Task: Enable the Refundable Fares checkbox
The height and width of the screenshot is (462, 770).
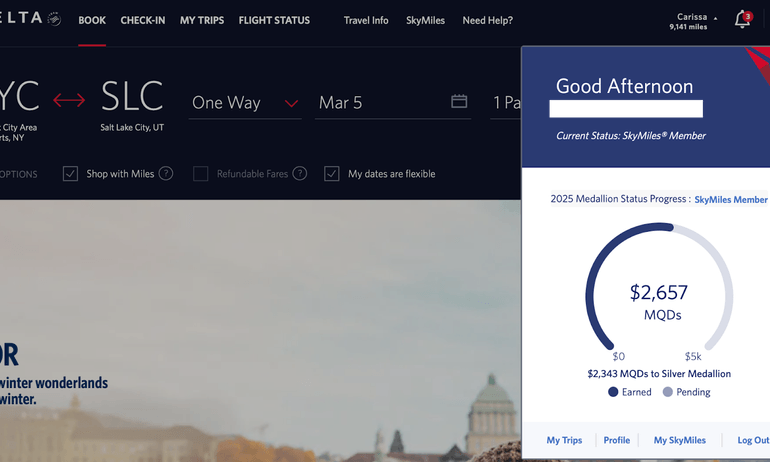Action: tap(200, 174)
